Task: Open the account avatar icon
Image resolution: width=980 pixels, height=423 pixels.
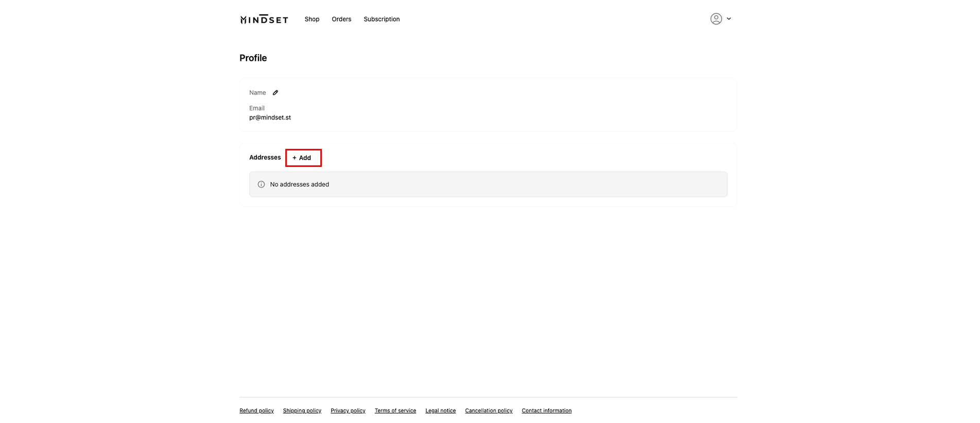Action: pos(716,19)
